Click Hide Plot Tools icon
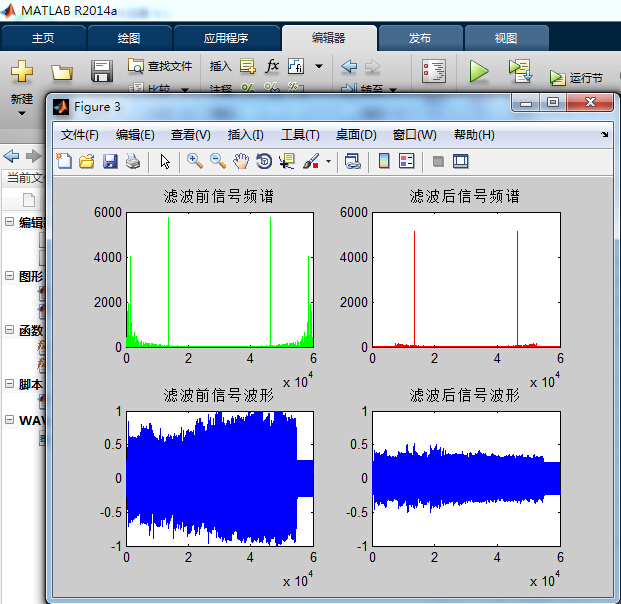 (438, 162)
